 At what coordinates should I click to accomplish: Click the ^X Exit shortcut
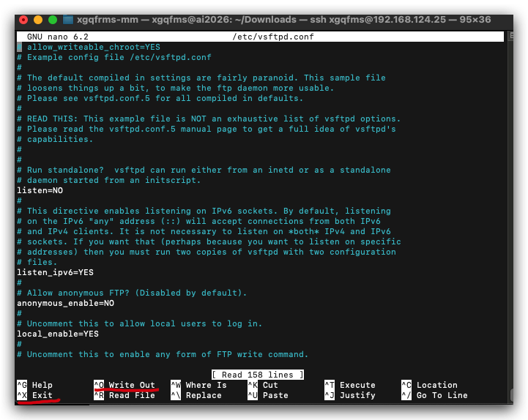click(35, 395)
